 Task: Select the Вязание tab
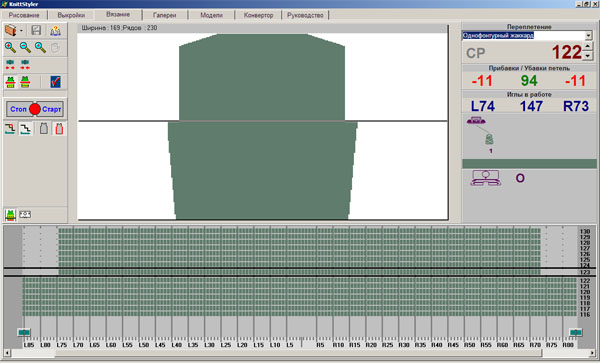click(118, 15)
